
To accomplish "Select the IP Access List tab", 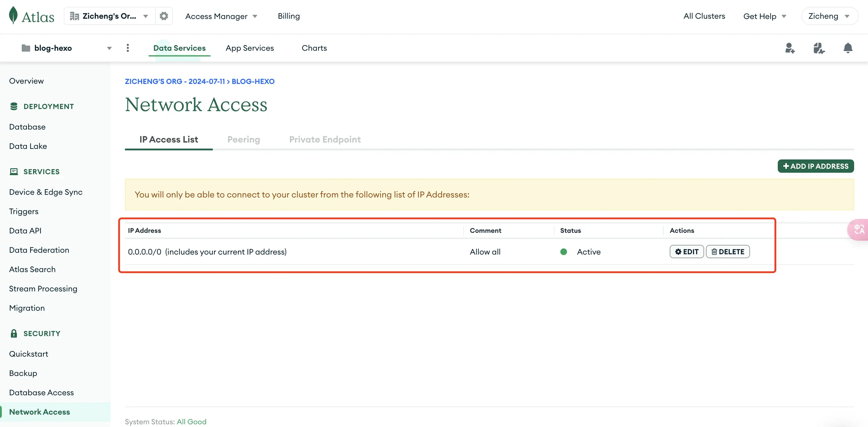I will (x=168, y=140).
